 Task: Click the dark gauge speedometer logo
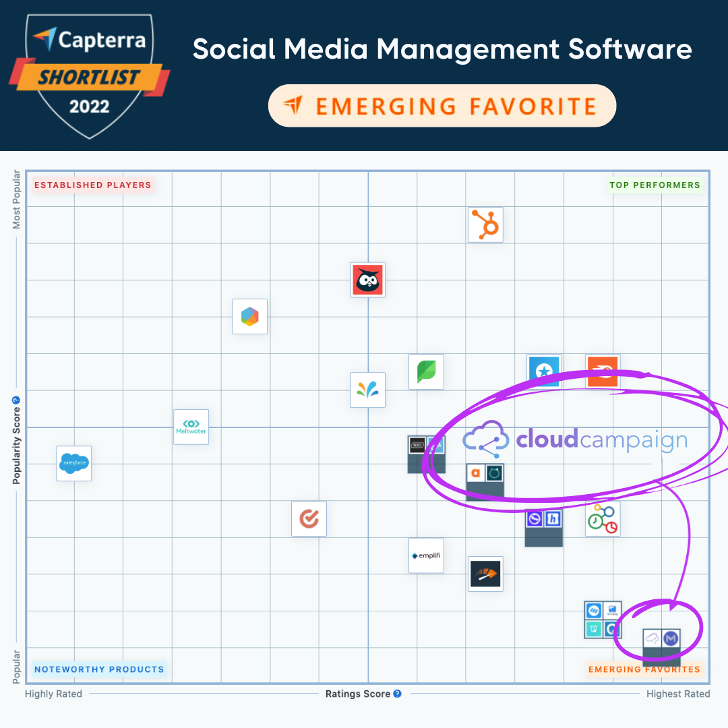pos(485,574)
